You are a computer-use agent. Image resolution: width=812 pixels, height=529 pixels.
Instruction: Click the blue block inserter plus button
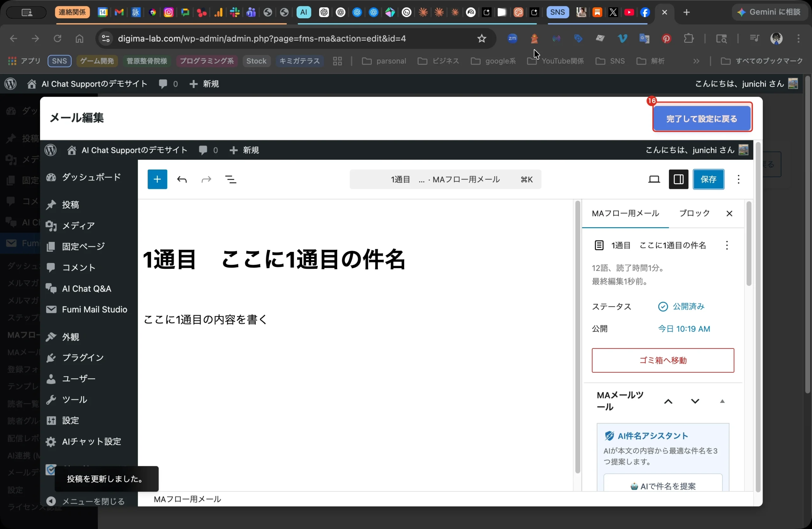click(157, 179)
